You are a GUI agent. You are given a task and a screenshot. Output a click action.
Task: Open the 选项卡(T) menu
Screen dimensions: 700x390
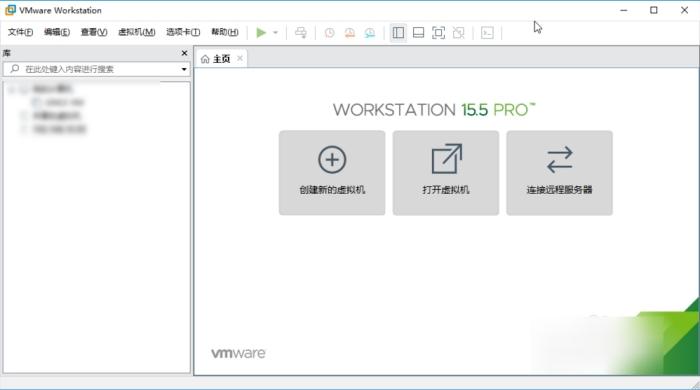coord(183,32)
